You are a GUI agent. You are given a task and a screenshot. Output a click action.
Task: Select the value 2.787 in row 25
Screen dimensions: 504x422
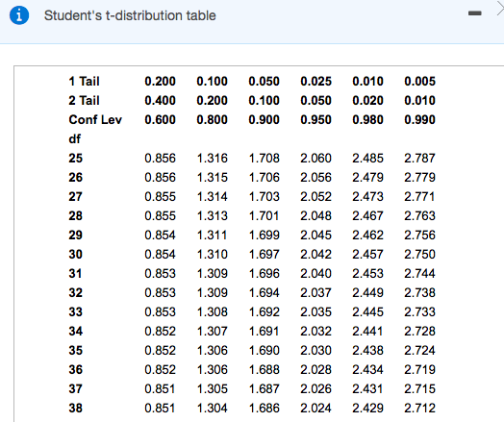pyautogui.click(x=419, y=158)
